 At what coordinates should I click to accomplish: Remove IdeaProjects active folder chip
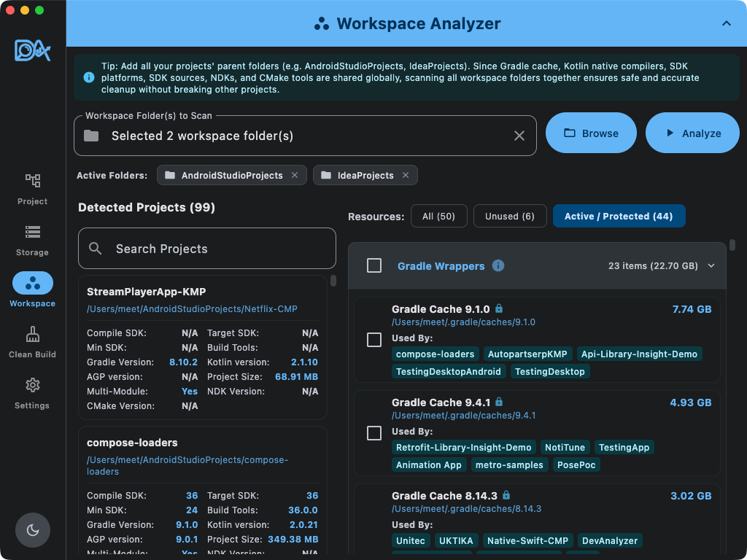coord(406,175)
